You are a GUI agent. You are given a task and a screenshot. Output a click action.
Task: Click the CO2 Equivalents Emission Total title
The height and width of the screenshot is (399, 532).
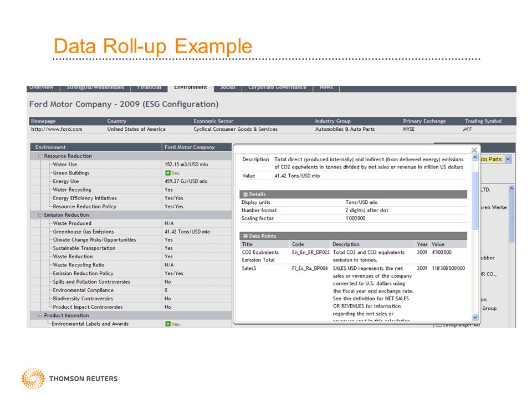pos(260,256)
